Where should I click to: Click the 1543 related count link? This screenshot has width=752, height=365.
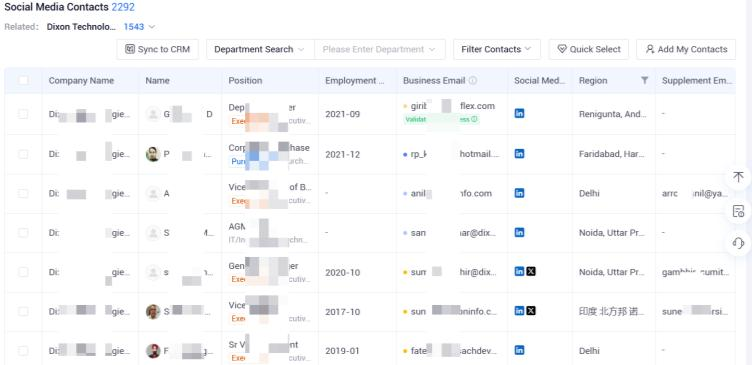[134, 27]
